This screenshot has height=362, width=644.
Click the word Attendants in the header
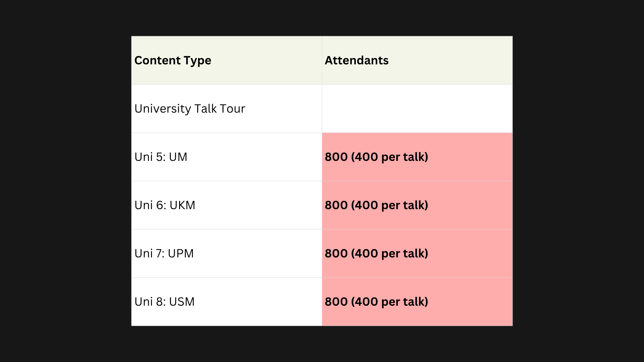357,60
